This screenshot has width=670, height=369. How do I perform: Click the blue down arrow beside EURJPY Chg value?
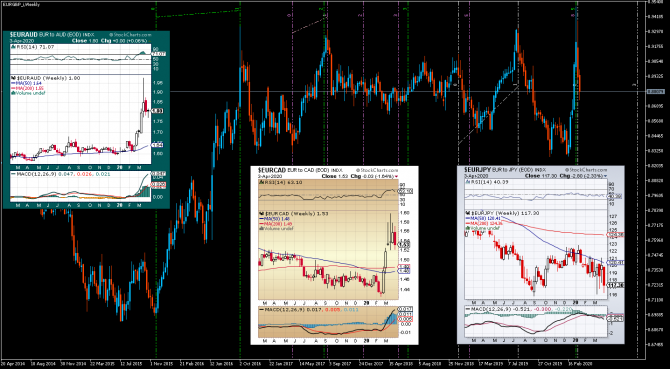point(605,176)
